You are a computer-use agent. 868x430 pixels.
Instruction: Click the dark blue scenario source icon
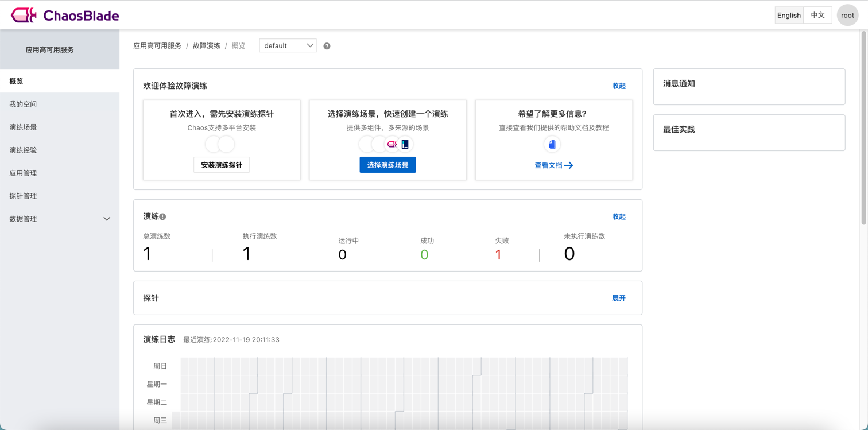click(x=405, y=144)
